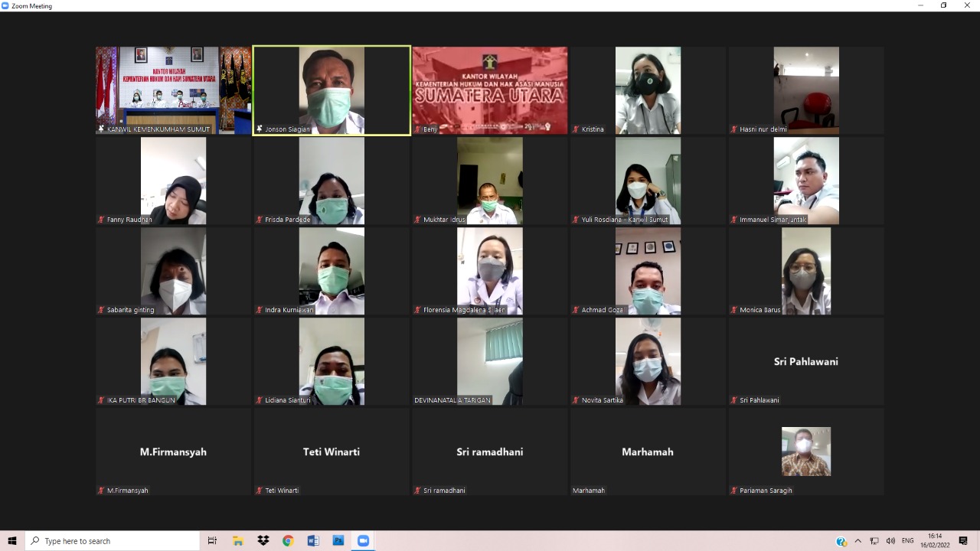Launch Google Chrome from the taskbar

[288, 541]
